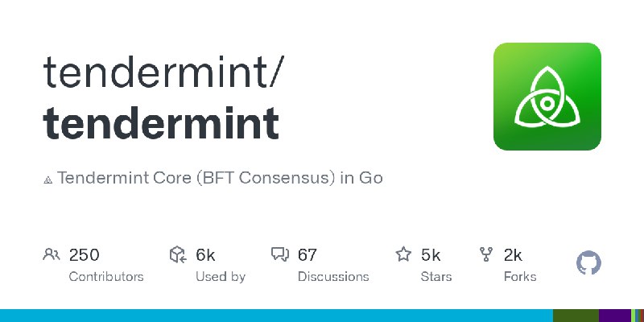Click the purple language bar segment

(615, 316)
